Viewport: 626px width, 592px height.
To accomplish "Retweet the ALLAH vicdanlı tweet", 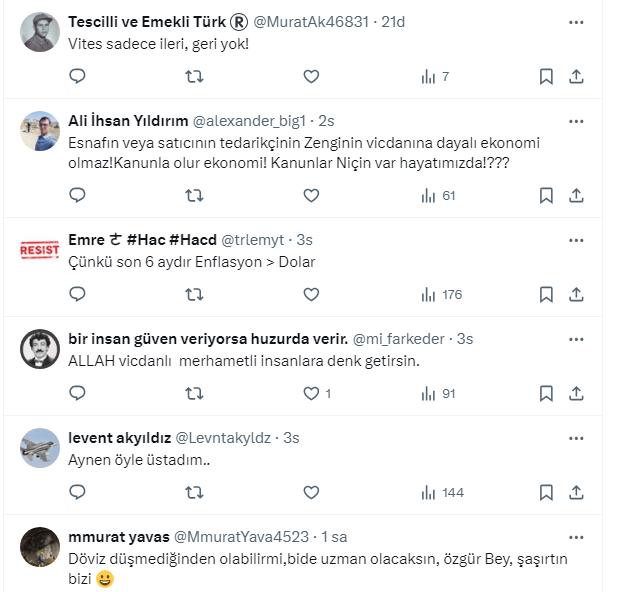I will [194, 394].
